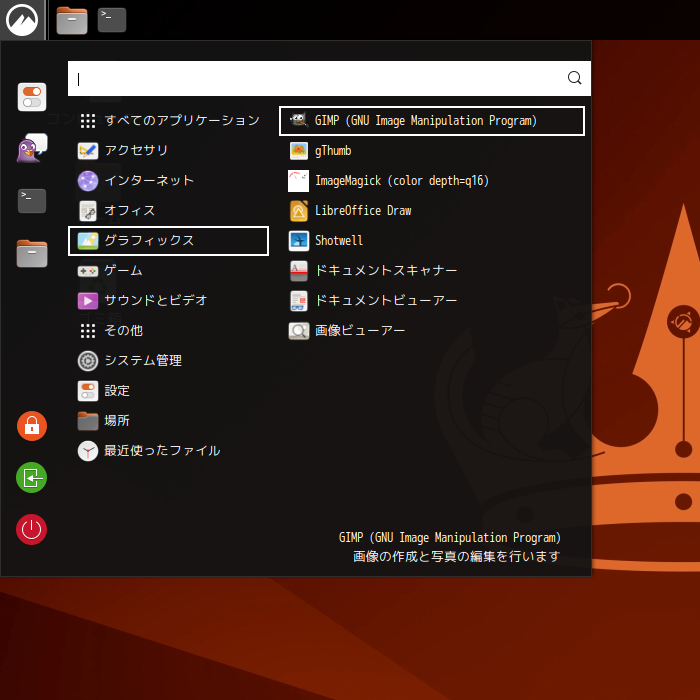Image resolution: width=700 pixels, height=700 pixels.
Task: Click the サウンドとビデオ play icon
Action: pos(88,301)
